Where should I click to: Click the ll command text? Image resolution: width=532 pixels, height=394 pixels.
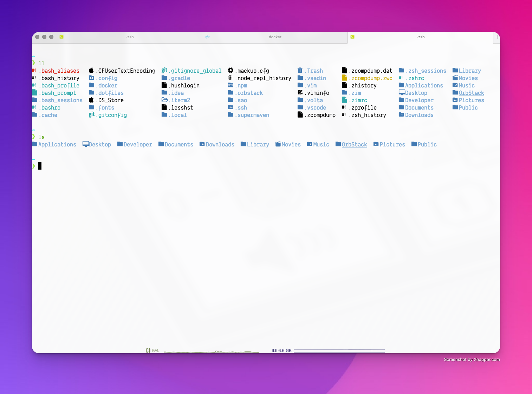[x=41, y=63]
